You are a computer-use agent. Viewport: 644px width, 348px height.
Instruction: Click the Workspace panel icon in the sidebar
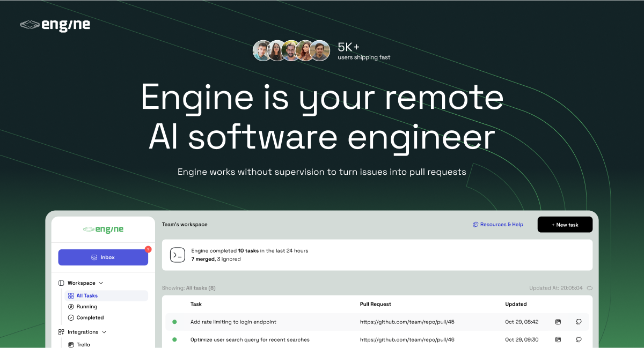[x=60, y=283]
